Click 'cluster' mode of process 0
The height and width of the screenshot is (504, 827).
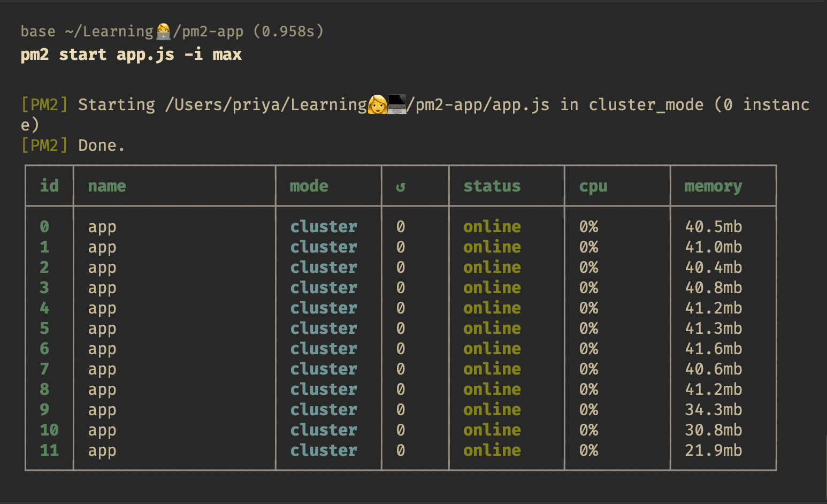324,227
